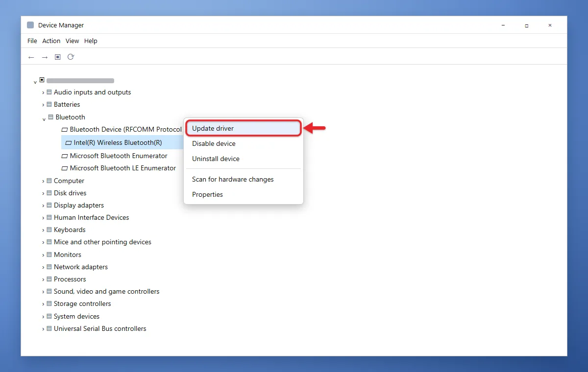The image size is (588, 372).
Task: Click the Batteries category icon
Action: point(49,104)
